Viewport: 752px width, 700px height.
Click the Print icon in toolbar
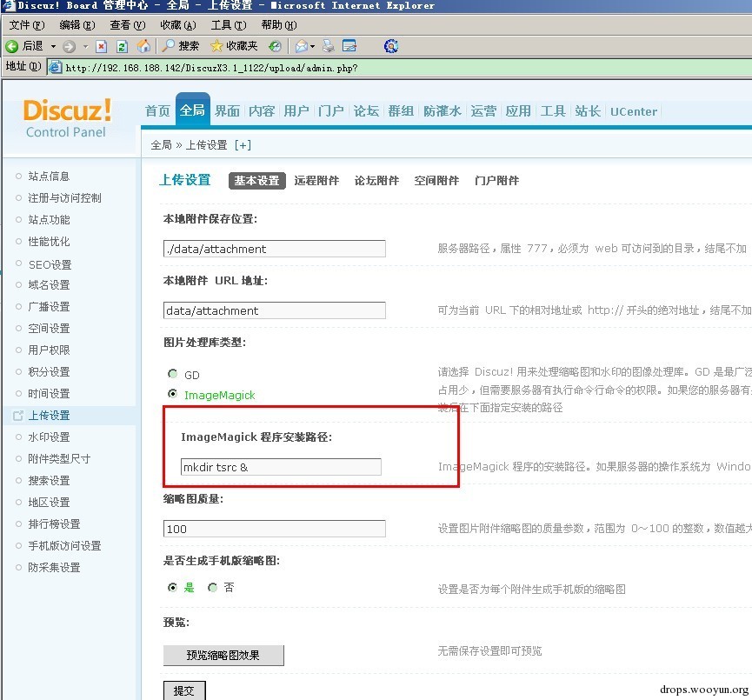[329, 46]
